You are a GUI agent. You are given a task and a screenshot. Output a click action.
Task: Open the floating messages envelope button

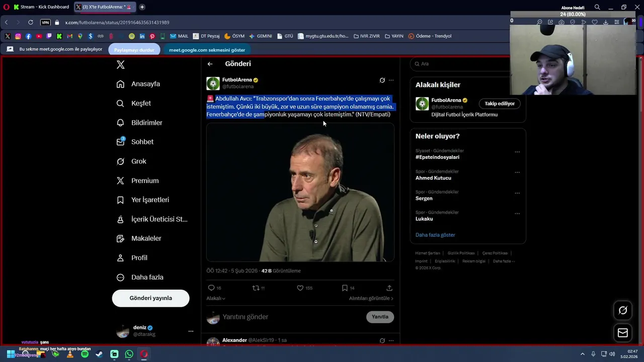[623, 333]
